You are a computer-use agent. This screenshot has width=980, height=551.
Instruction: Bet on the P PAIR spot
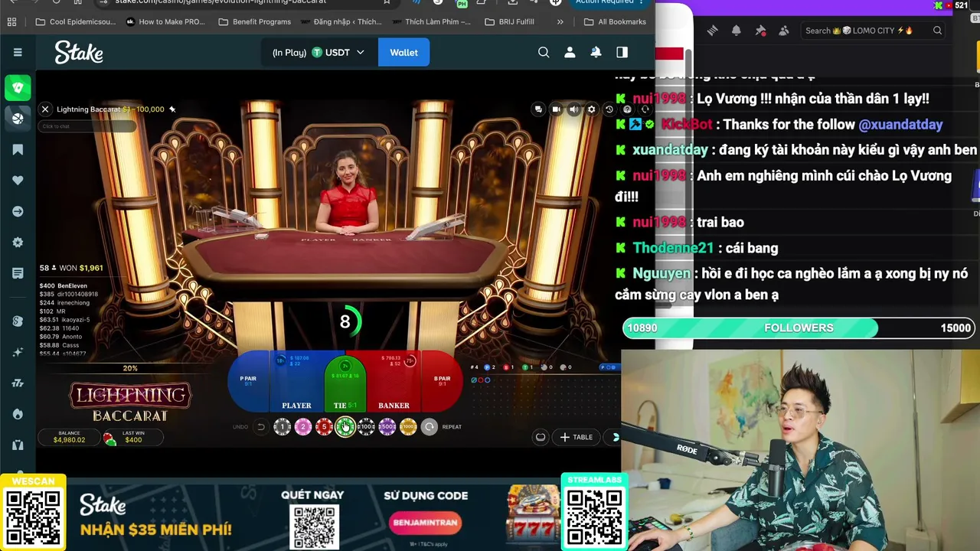pyautogui.click(x=248, y=381)
